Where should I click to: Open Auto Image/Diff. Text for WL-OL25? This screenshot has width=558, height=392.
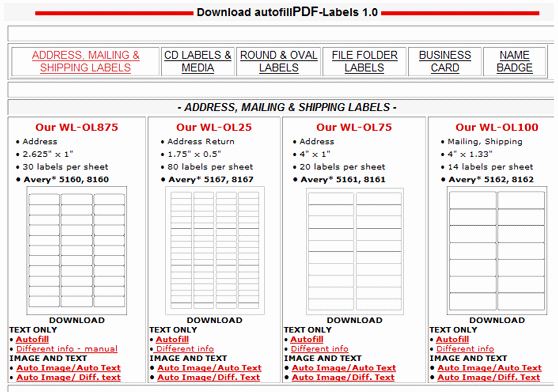click(209, 377)
